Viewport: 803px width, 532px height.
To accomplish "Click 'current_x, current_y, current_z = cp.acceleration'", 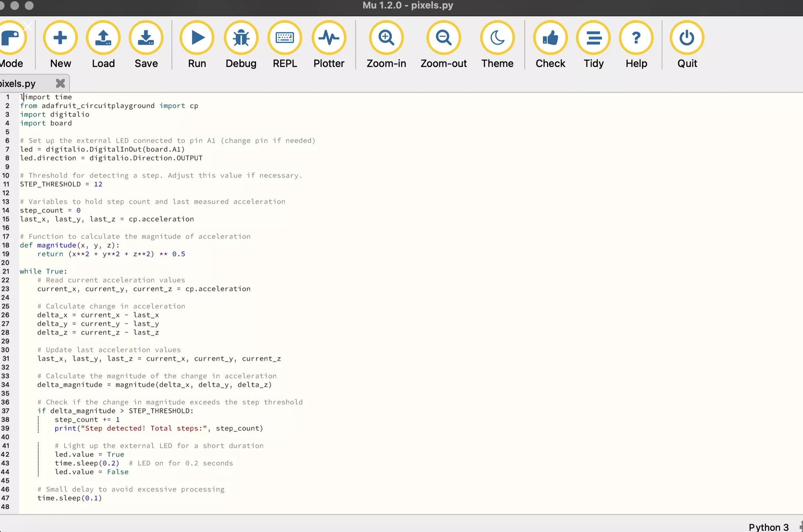I will tap(144, 289).
